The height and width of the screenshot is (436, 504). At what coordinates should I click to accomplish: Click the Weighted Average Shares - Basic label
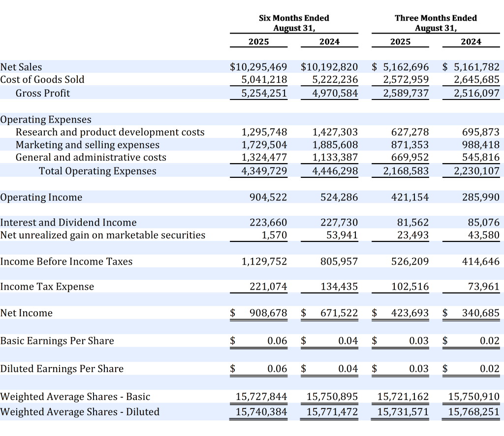[x=75, y=397]
